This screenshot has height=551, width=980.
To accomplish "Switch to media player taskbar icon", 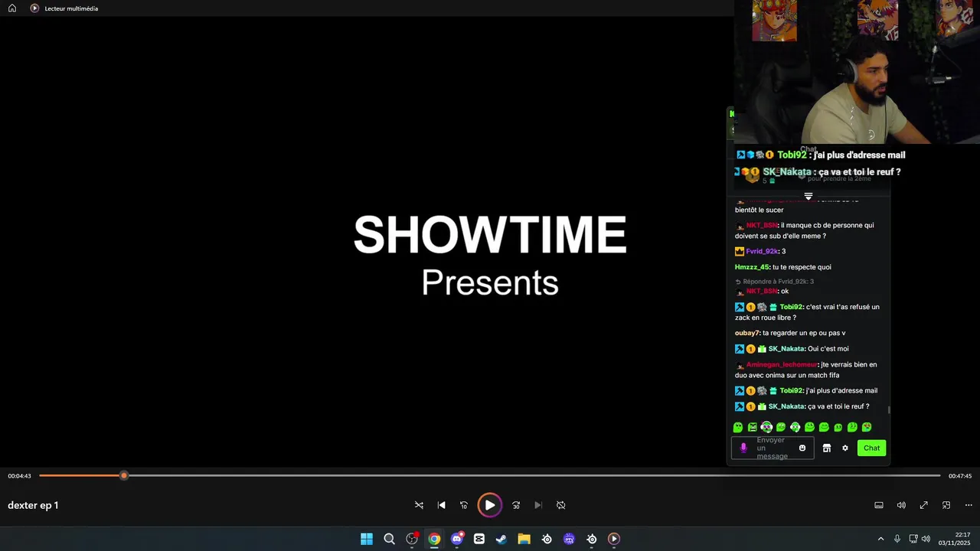I will [614, 539].
